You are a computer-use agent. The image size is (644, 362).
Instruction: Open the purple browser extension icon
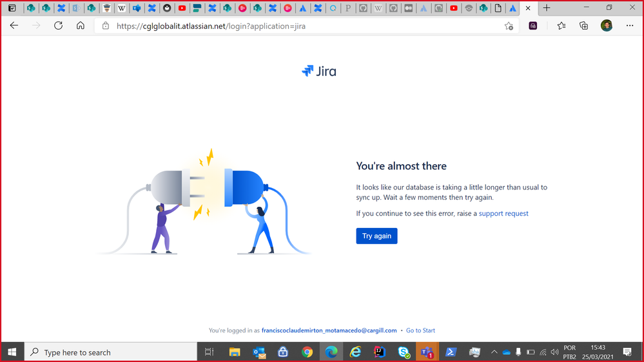pos(532,26)
